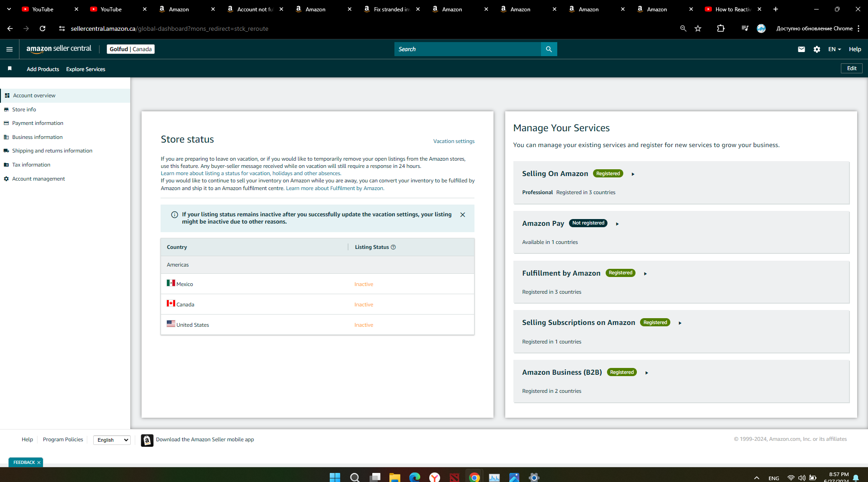868x482 pixels.
Task: Click the bookmark flag icon
Action: (9, 68)
